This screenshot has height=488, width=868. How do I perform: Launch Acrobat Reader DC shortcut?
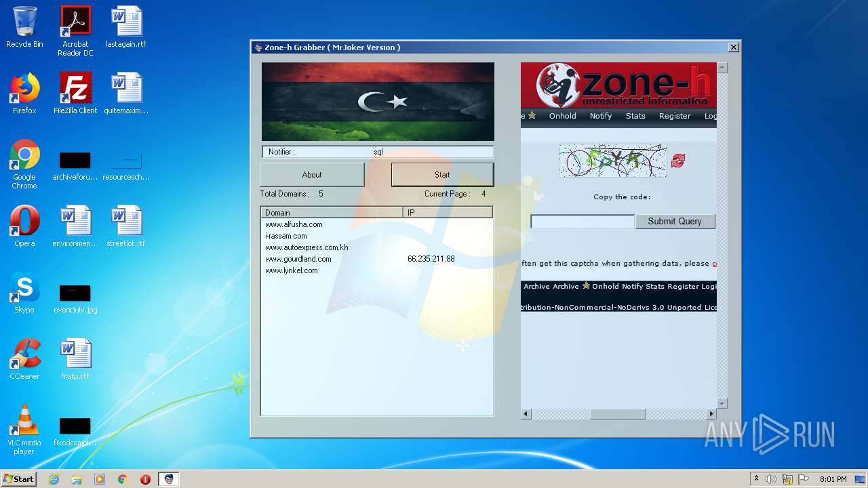click(x=75, y=30)
